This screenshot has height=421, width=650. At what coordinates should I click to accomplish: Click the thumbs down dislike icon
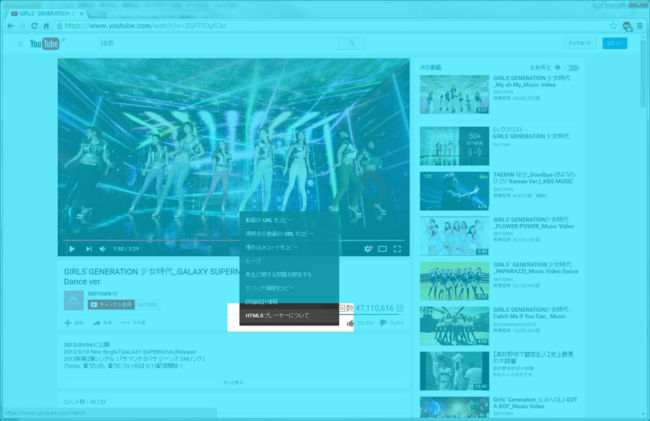pos(383,323)
